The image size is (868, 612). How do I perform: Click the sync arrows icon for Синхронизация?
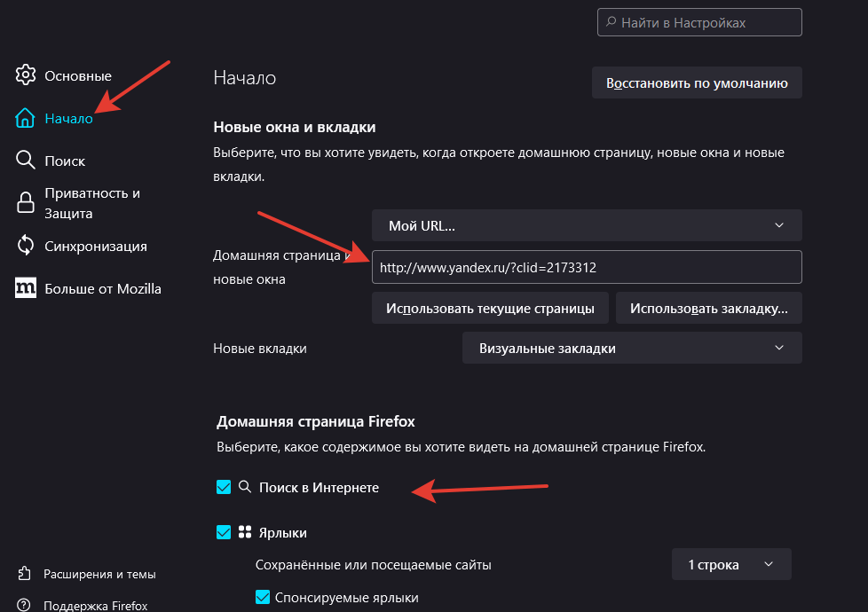point(25,246)
